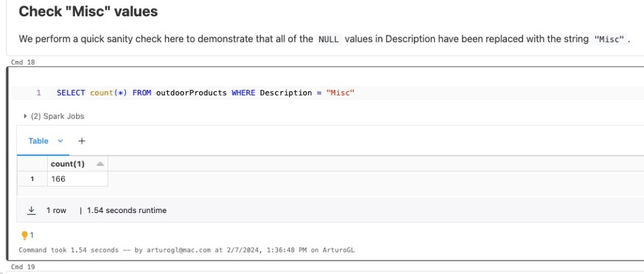Click the Cmd 19 cell label
Image resolution: width=644 pixels, height=274 pixels.
(23, 267)
